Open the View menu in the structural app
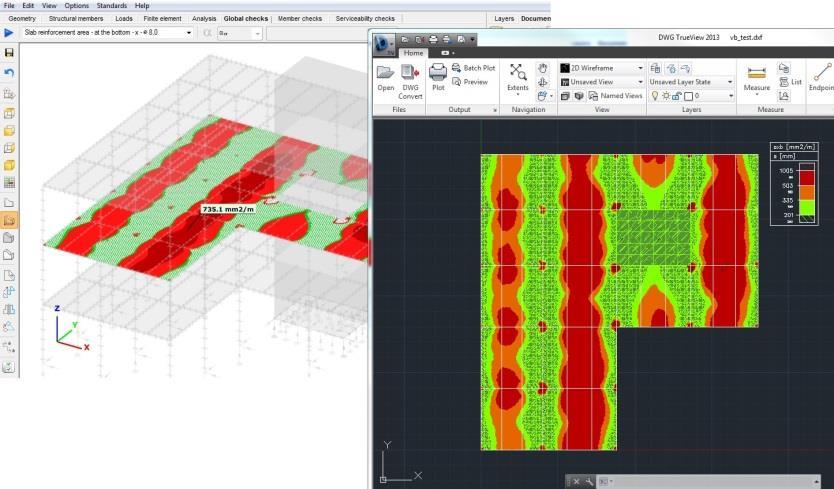The image size is (834, 489). pyautogui.click(x=49, y=5)
